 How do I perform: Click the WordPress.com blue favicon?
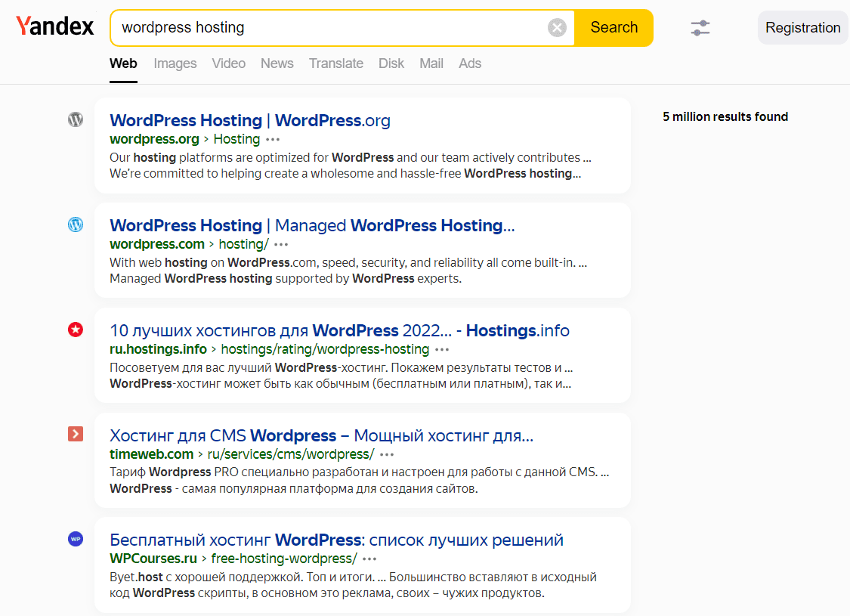[x=76, y=224]
